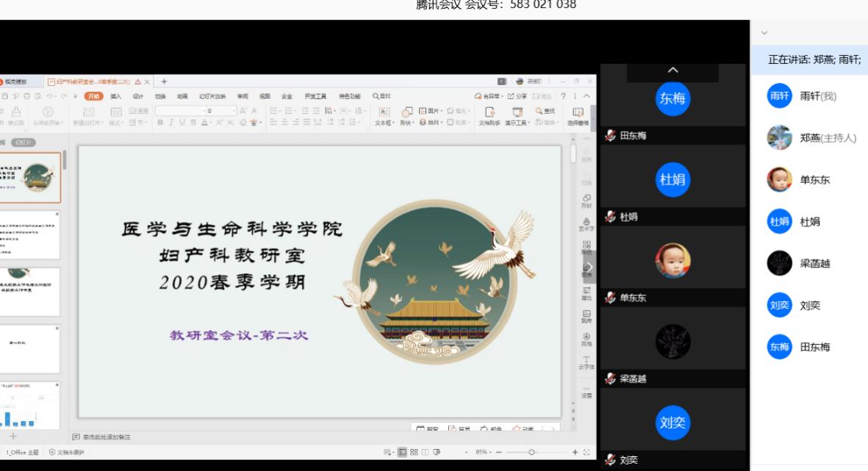Click the share (分享) icon in WPS

click(517, 96)
